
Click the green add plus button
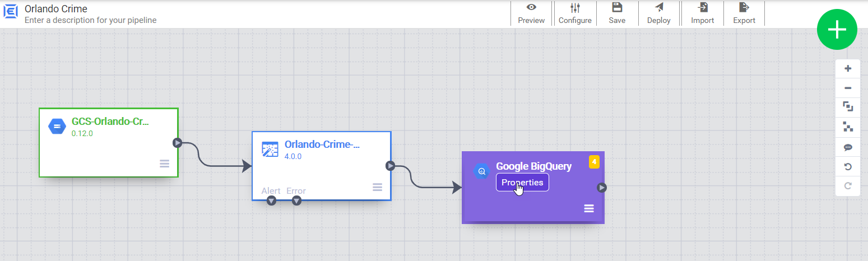coord(837,30)
